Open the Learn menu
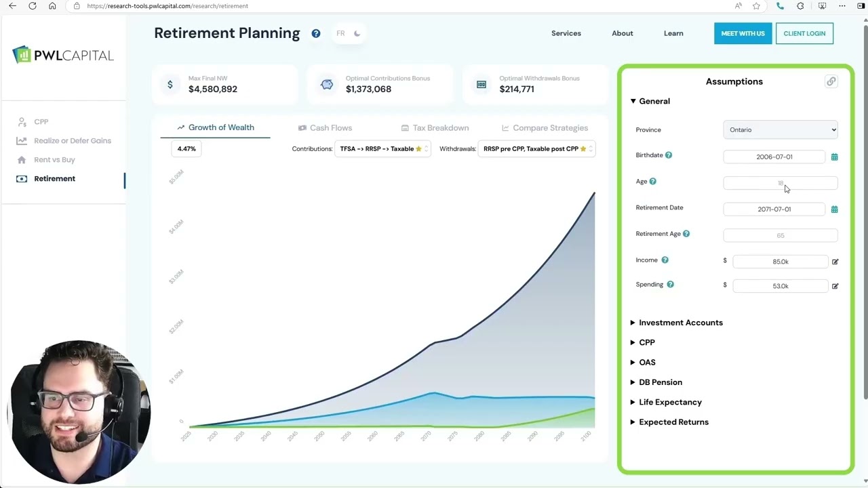This screenshot has height=488, width=868. (673, 33)
